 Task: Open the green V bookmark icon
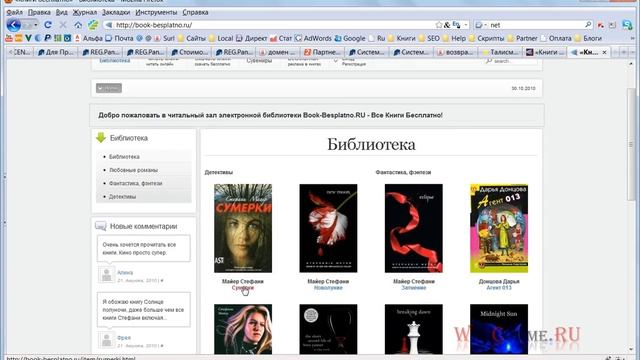[x=28, y=38]
